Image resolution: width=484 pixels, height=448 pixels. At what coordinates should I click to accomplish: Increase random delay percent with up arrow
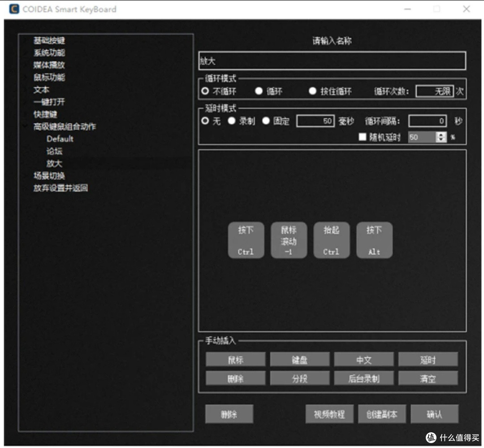(441, 135)
